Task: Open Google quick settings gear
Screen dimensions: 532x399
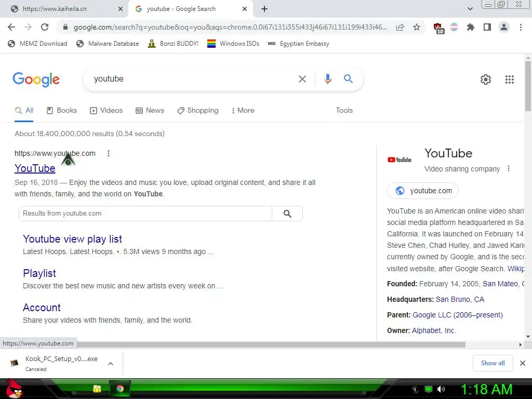Action: point(486,79)
